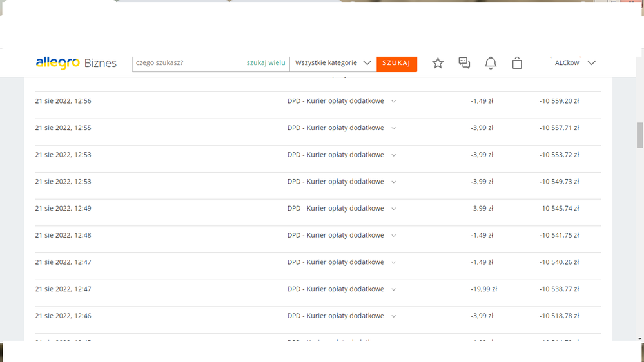
Task: Open the favorites star icon
Action: (438, 63)
